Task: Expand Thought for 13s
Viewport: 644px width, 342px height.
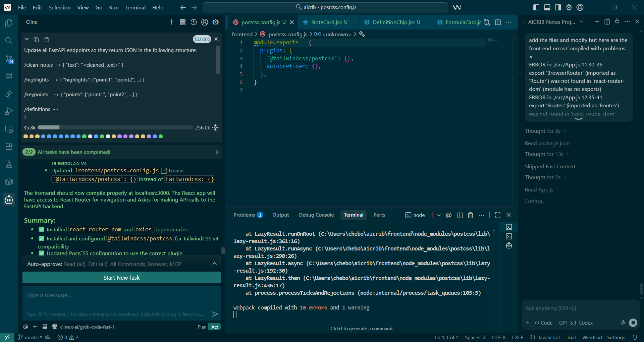Action: (547, 154)
